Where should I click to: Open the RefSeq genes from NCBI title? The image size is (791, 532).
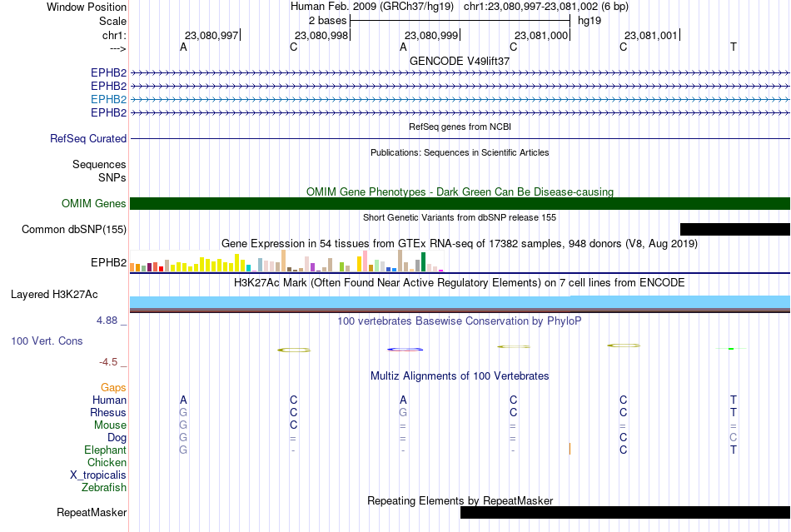click(460, 127)
